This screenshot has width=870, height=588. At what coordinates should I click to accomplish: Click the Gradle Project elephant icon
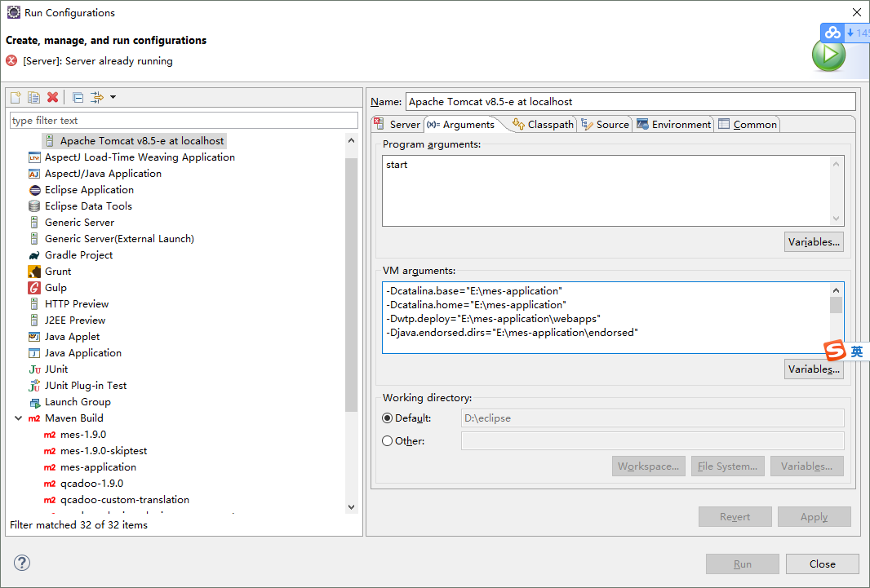coord(34,255)
